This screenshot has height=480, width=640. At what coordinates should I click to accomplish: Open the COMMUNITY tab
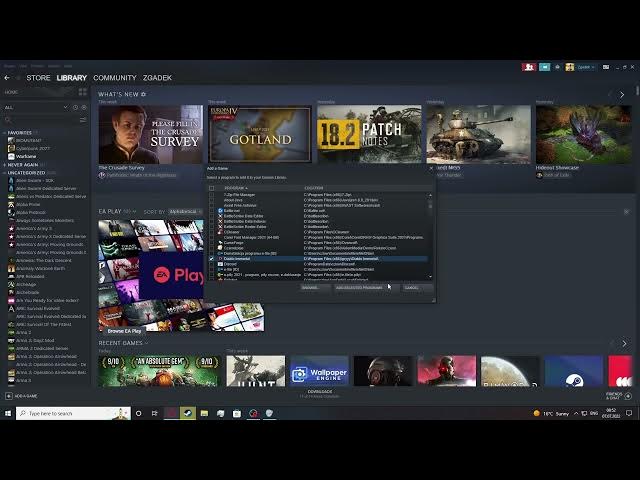115,78
